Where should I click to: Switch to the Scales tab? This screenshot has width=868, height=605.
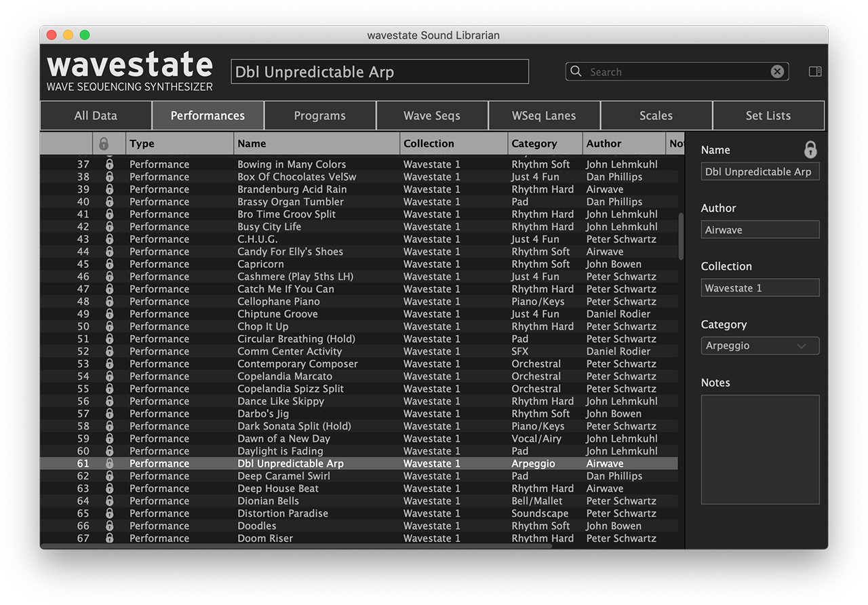point(656,115)
